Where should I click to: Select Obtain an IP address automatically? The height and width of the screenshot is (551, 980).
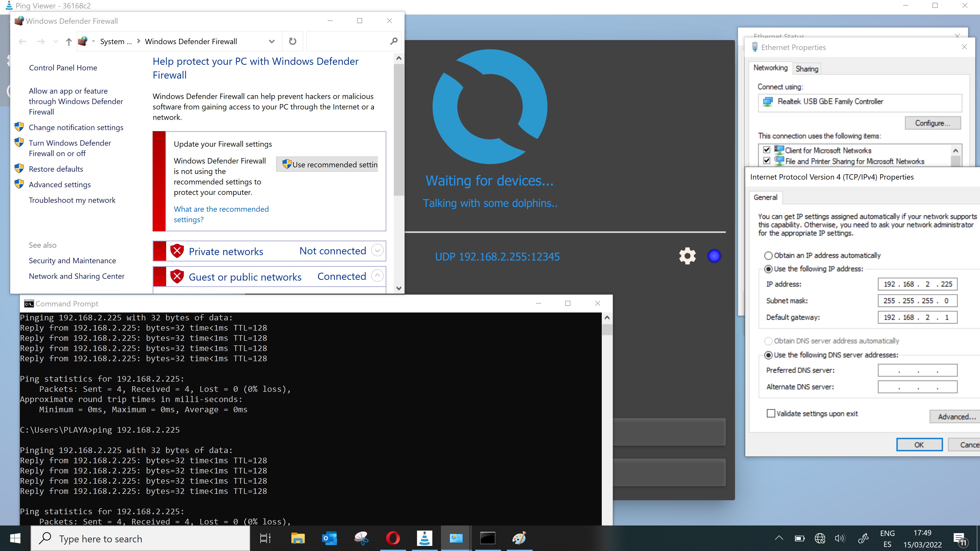point(768,256)
